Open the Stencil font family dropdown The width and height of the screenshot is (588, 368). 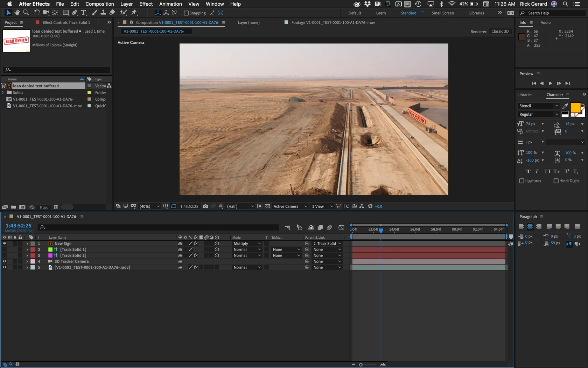tap(538, 106)
